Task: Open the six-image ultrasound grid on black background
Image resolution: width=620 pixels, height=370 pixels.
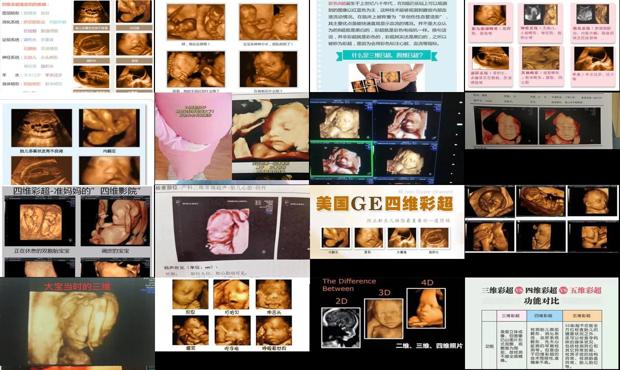Action: (x=542, y=219)
